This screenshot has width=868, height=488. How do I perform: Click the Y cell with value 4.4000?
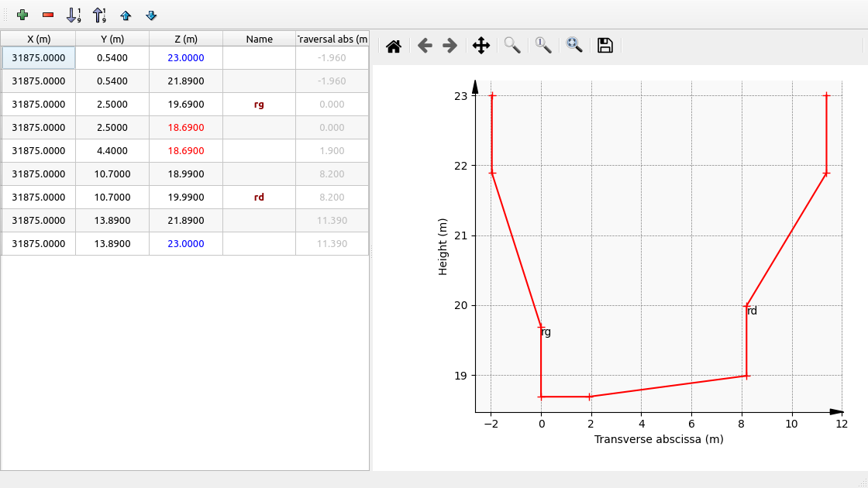point(112,151)
